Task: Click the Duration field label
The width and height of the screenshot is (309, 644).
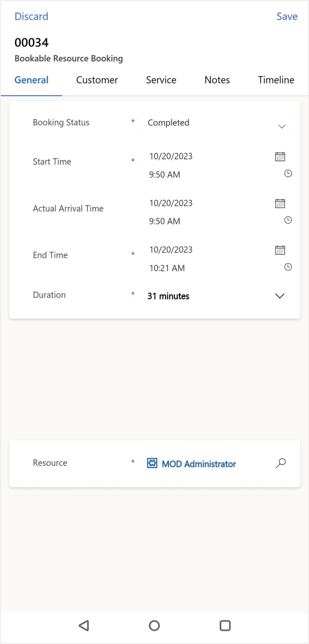Action: (49, 295)
